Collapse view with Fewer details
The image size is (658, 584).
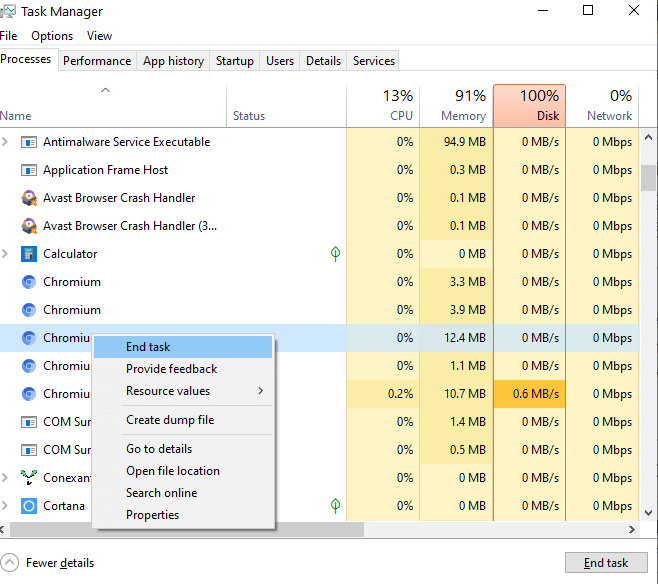tap(47, 563)
